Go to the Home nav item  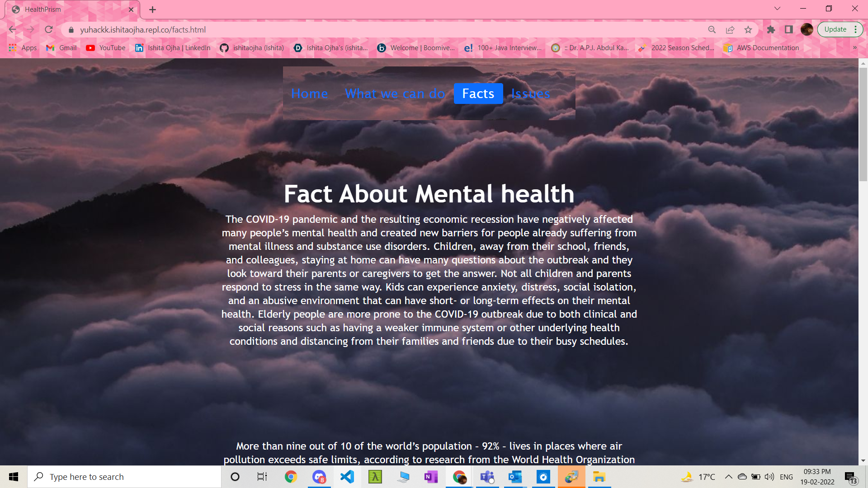pyautogui.click(x=309, y=94)
